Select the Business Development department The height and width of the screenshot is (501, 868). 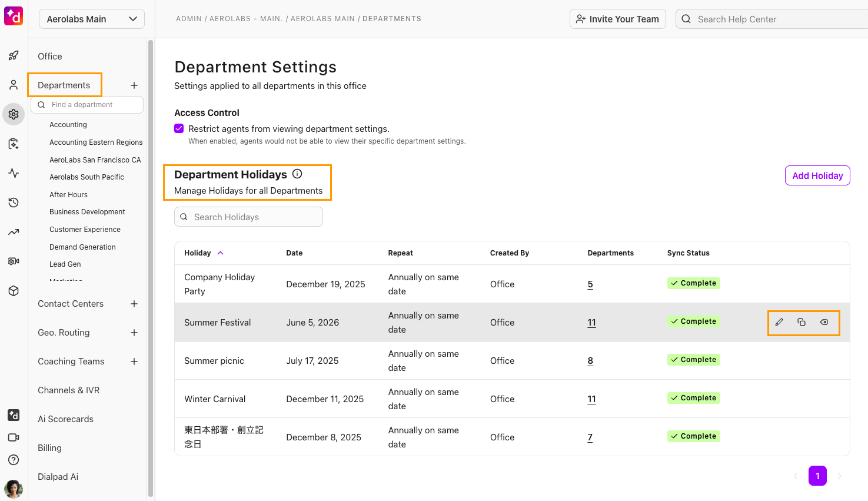pos(87,212)
